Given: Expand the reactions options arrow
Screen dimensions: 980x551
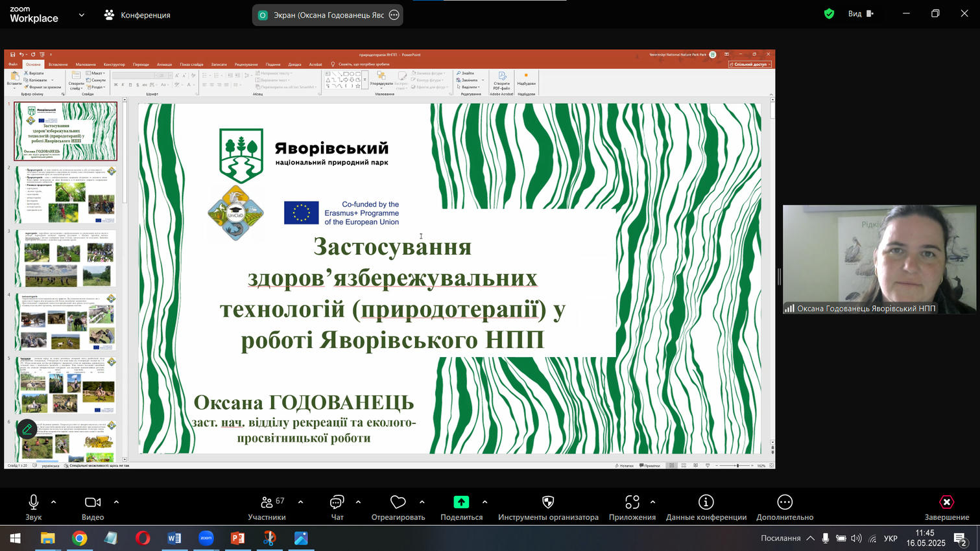Looking at the screenshot, I should [x=422, y=502].
